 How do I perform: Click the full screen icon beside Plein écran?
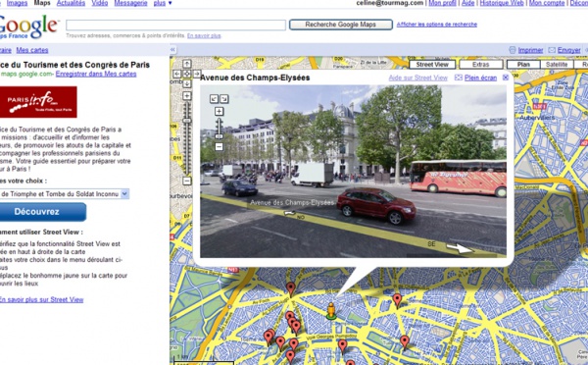pyautogui.click(x=459, y=78)
